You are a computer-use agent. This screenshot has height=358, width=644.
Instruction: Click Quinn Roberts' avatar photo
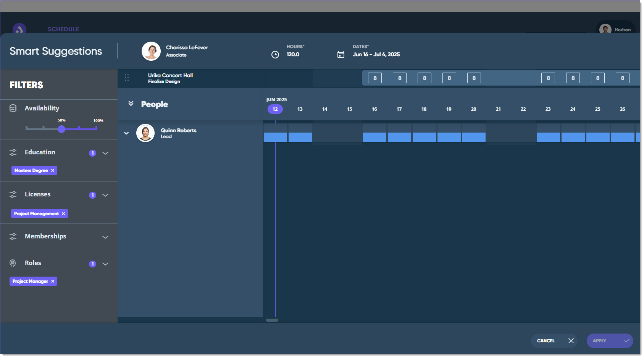145,133
